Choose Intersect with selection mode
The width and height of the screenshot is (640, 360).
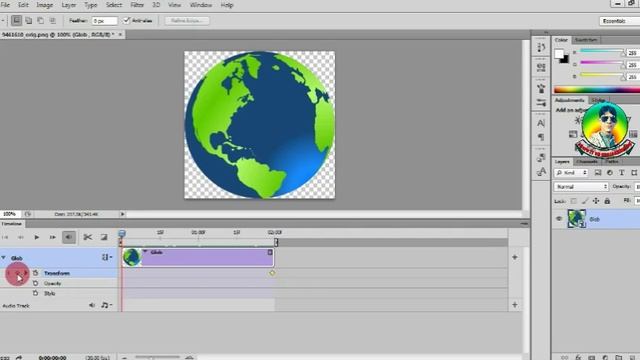tap(52, 20)
